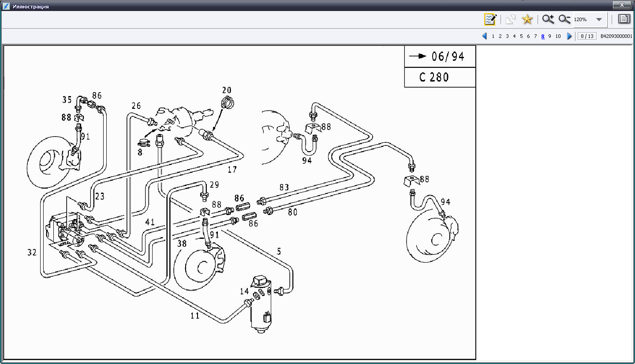Select part number 26 in diagram
This screenshot has width=635, height=364.
pos(136,106)
